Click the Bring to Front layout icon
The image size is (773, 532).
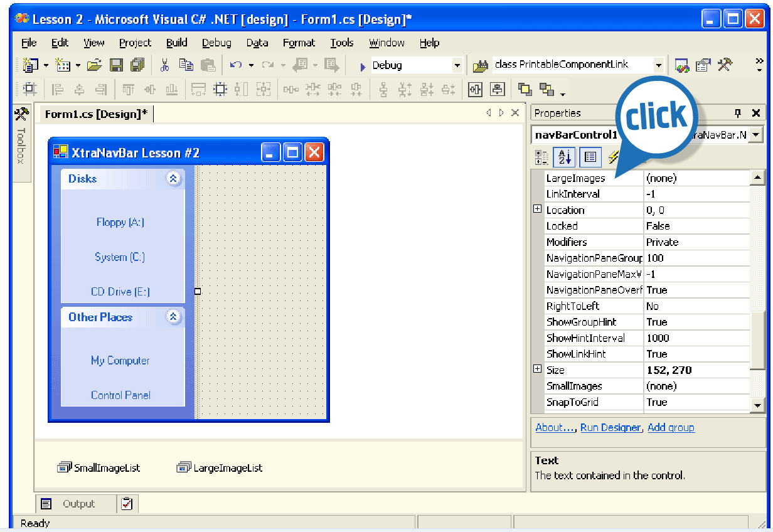[x=525, y=89]
